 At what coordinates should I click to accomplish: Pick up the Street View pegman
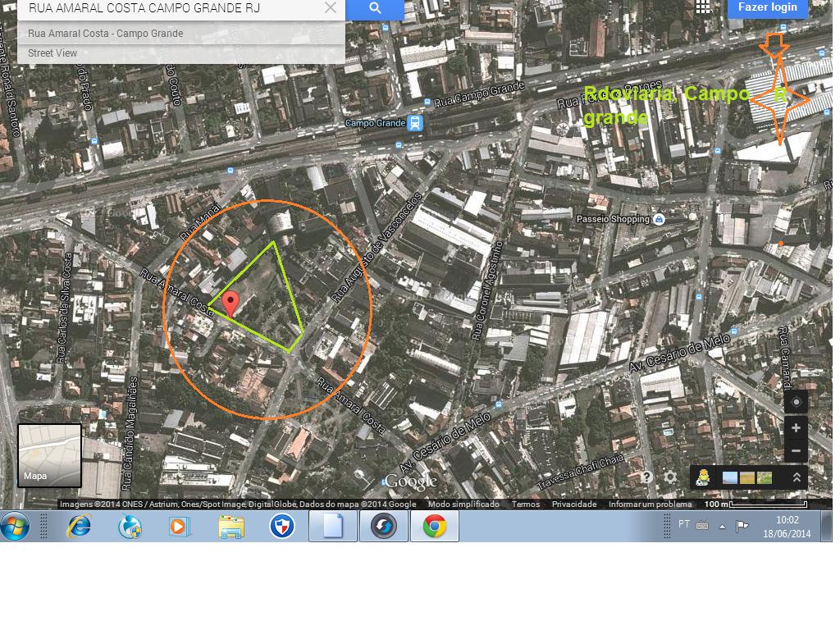[703, 477]
